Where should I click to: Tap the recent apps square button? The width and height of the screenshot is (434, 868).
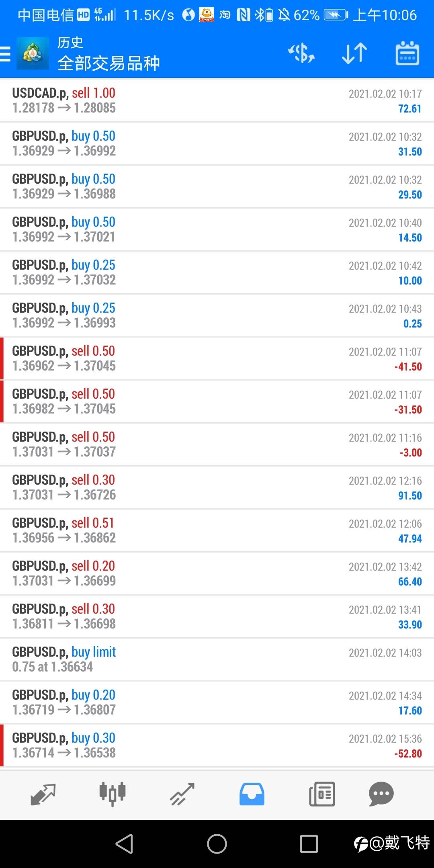(x=309, y=843)
